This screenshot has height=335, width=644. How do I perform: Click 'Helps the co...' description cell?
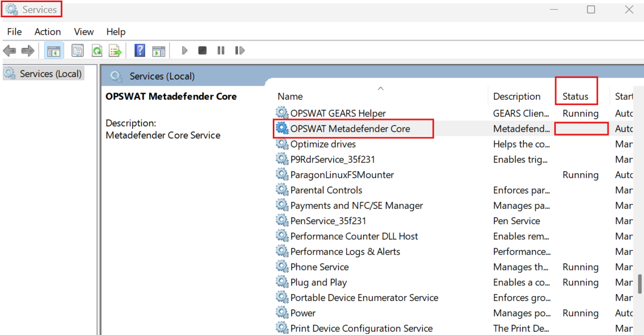coord(521,144)
